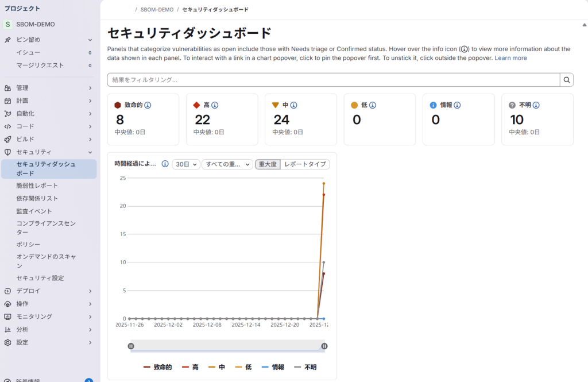Click info icon beside 高 severity label
Screen dimensions: 588x382
(215, 105)
